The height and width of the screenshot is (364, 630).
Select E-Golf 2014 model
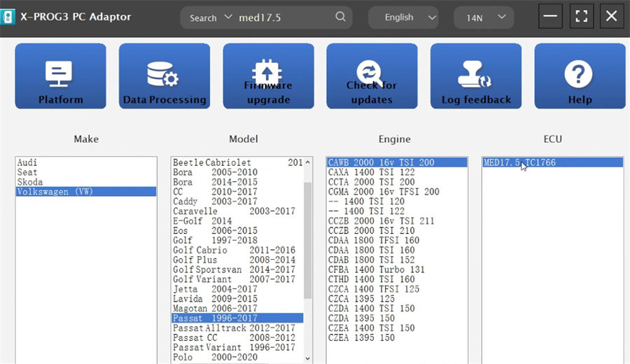[237, 220]
